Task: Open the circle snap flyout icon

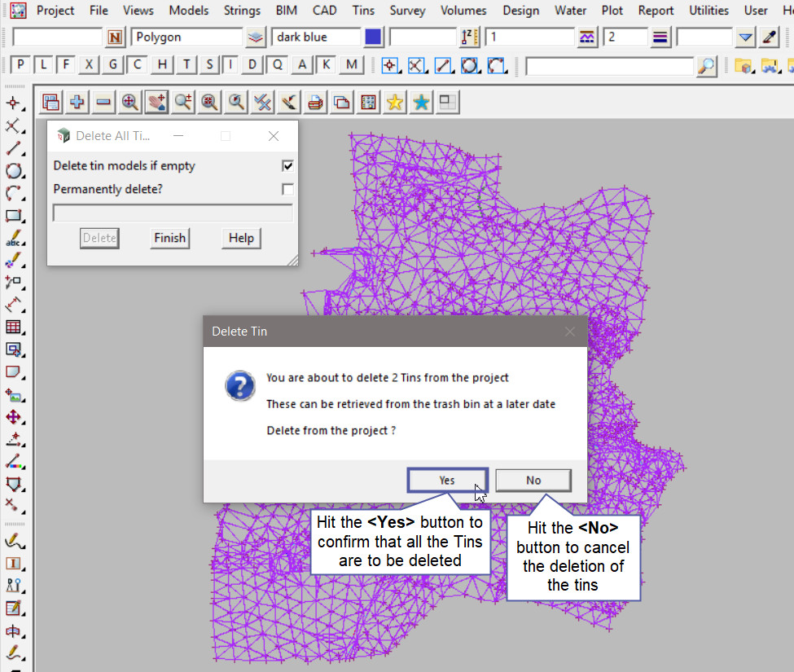Action: (x=470, y=65)
